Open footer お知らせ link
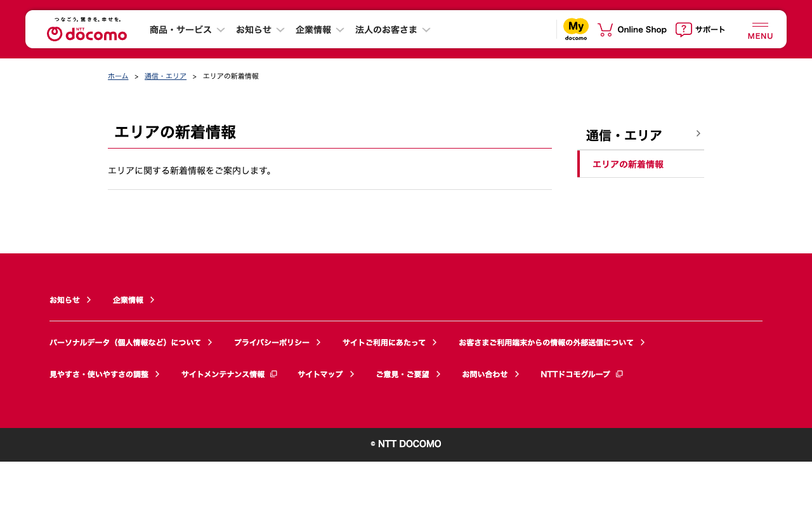812x508 pixels. point(70,300)
